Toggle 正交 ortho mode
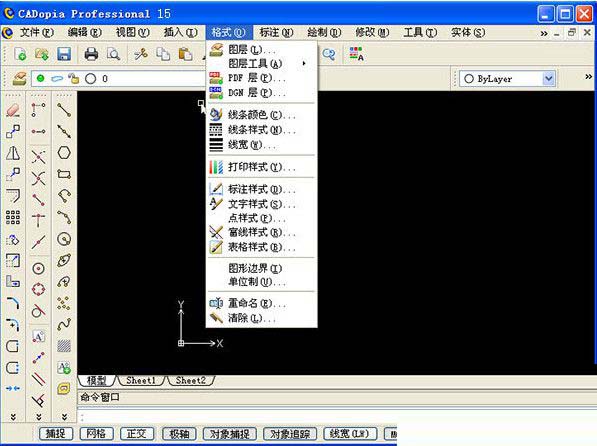 pos(137,433)
